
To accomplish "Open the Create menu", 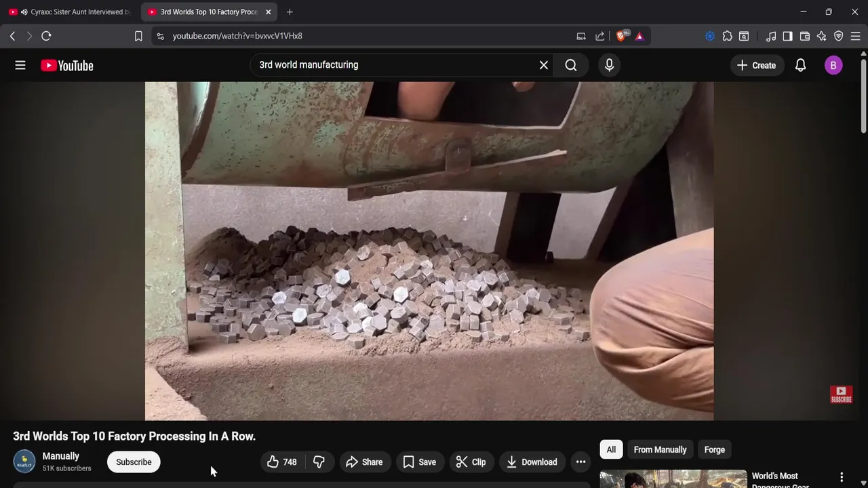I will [x=756, y=65].
